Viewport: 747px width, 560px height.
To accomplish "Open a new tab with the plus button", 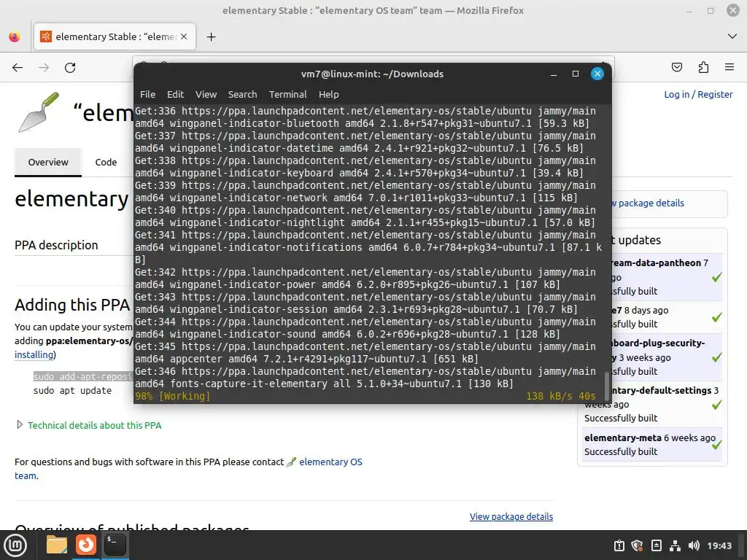I will (211, 36).
